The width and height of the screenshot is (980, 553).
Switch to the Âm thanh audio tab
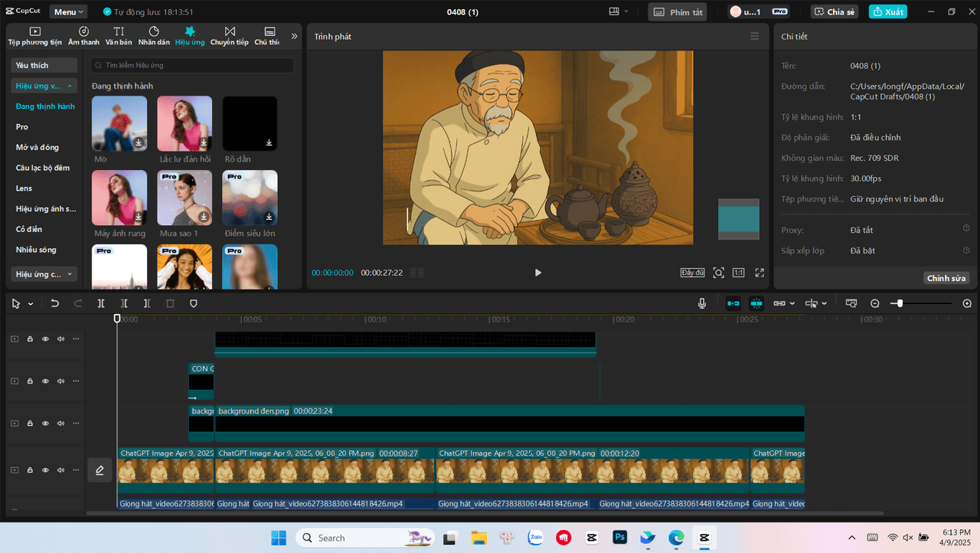(83, 36)
